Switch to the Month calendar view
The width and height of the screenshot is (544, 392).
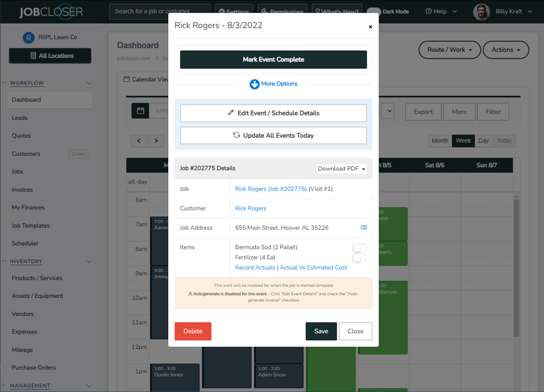pos(439,140)
